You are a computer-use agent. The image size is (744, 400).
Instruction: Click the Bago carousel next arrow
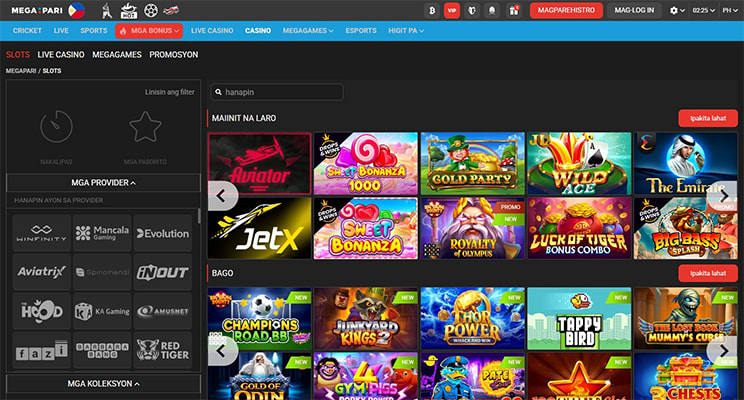click(723, 351)
